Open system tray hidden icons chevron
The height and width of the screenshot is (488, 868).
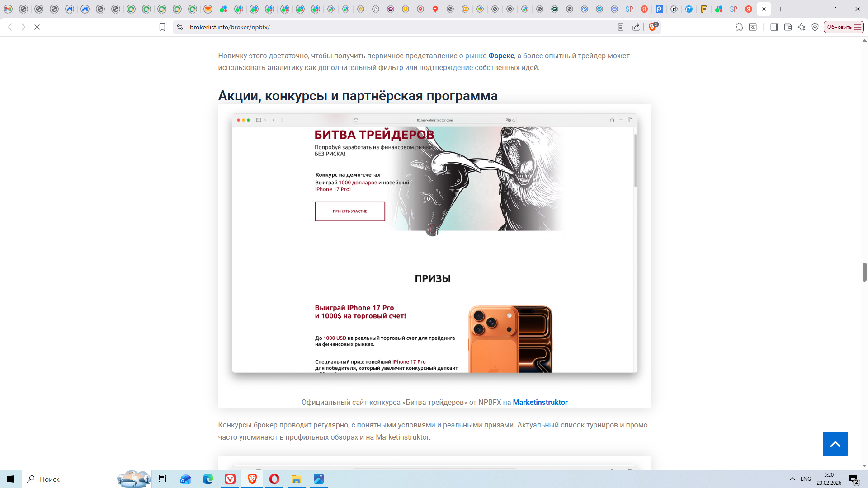(792, 479)
